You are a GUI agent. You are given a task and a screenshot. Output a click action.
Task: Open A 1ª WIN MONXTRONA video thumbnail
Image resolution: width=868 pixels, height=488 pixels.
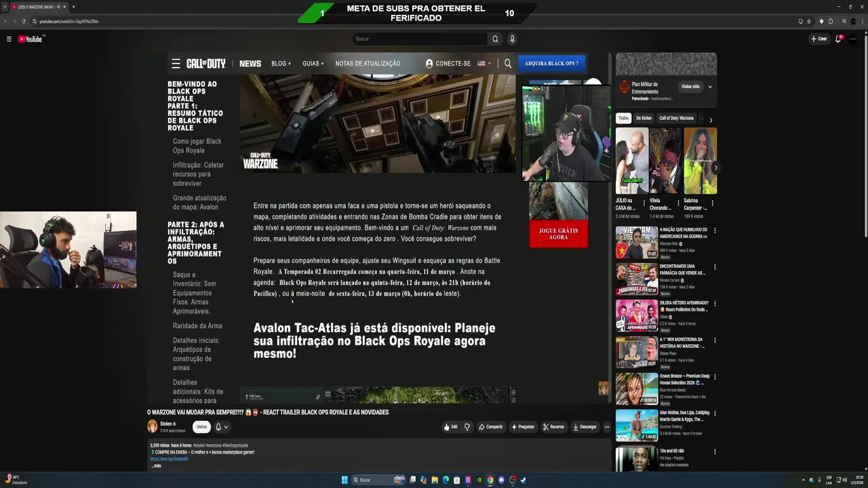(636, 352)
